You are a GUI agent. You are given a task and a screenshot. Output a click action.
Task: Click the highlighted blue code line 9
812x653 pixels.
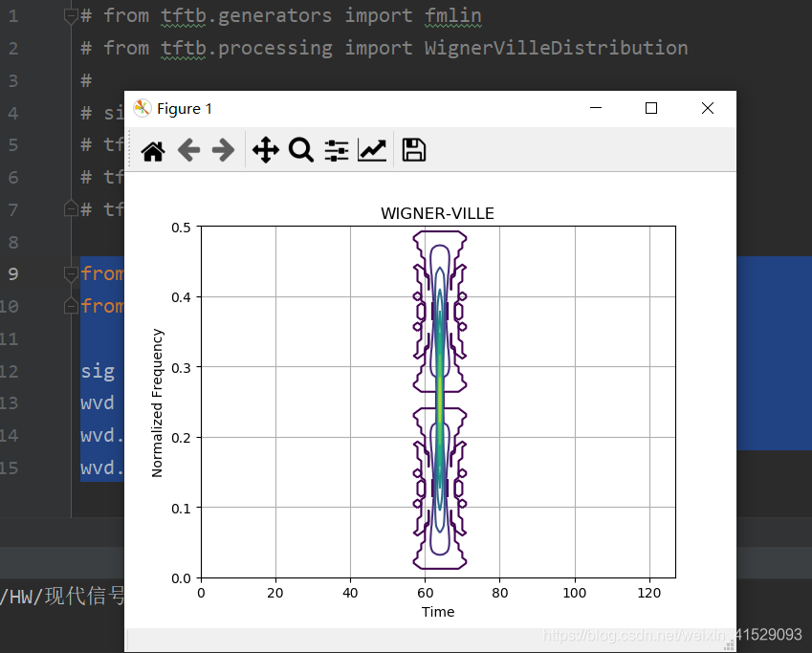[100, 273]
